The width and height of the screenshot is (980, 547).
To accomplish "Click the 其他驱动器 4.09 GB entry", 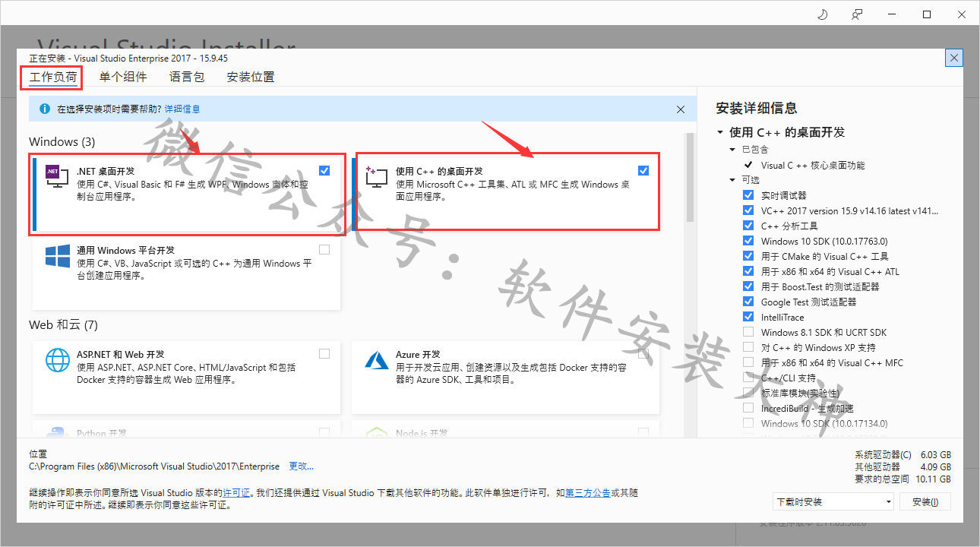I will tap(903, 466).
